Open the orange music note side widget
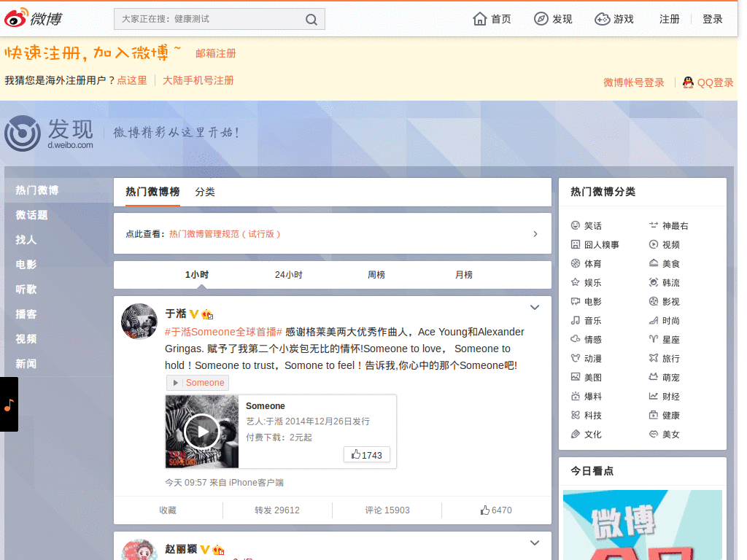Image resolution: width=747 pixels, height=560 pixels. click(9, 404)
